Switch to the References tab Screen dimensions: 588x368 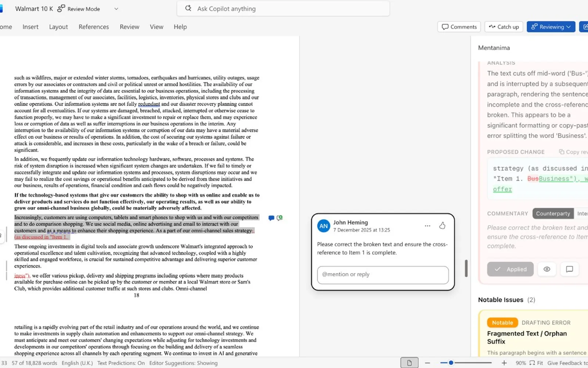94,27
